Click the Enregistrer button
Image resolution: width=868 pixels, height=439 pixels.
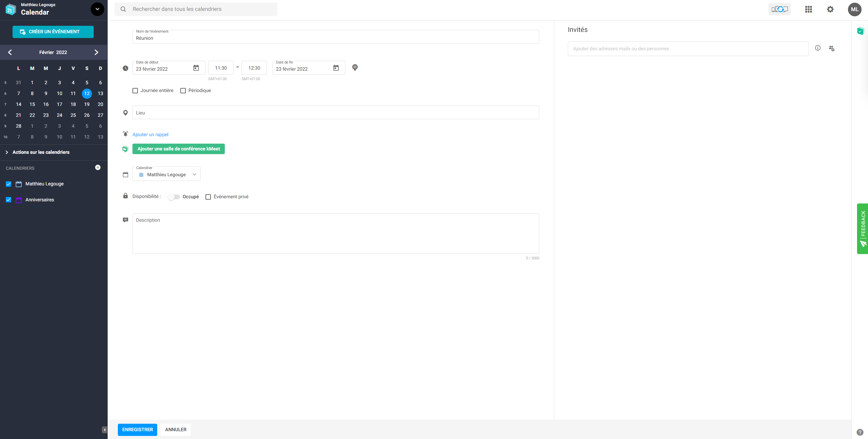pos(138,429)
